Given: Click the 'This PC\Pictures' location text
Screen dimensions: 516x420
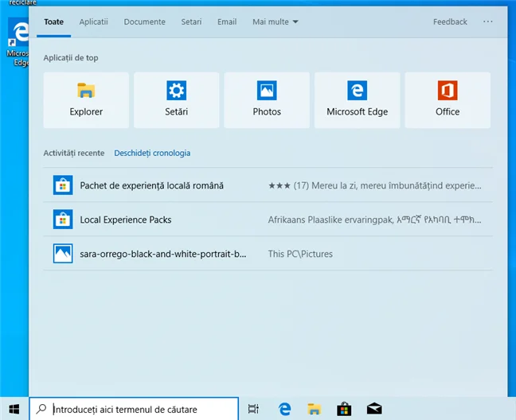Looking at the screenshot, I should pyautogui.click(x=300, y=254).
